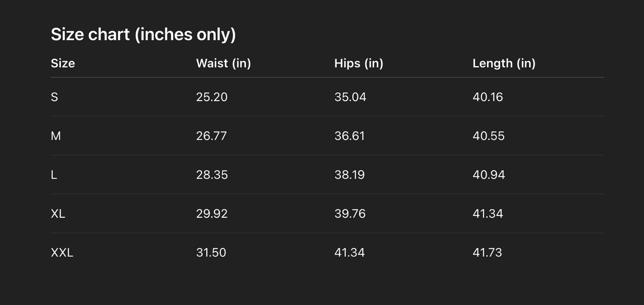Click waist value 25.20 for size S

pyautogui.click(x=212, y=97)
